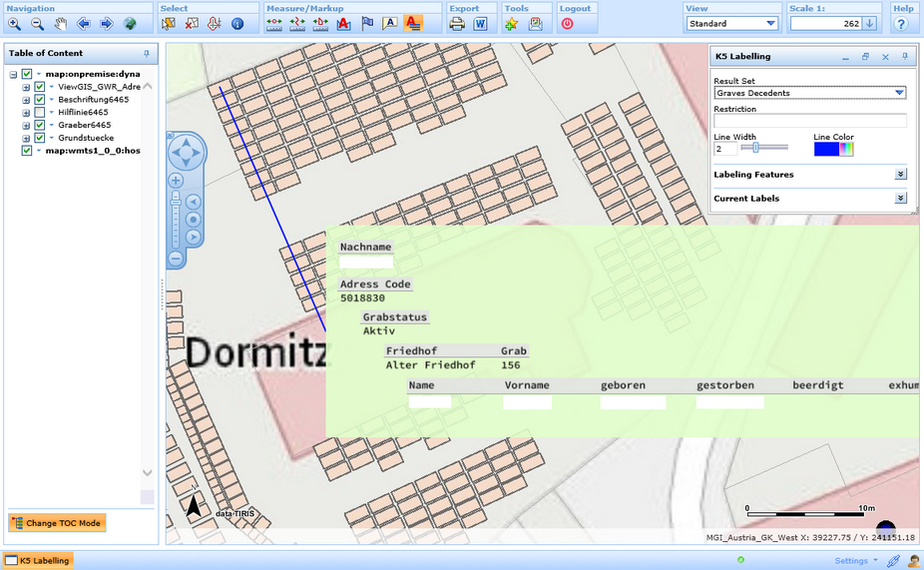Viewport: 924px width, 570px height.
Task: Uncheck the Graeber6465 layer
Action: pos(40,126)
